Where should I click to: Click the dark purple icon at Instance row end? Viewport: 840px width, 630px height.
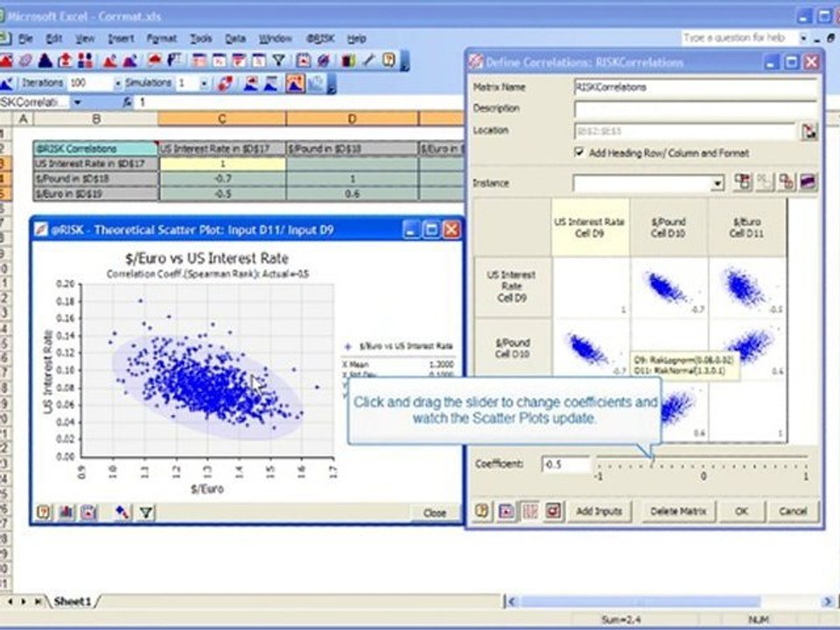coord(808,182)
